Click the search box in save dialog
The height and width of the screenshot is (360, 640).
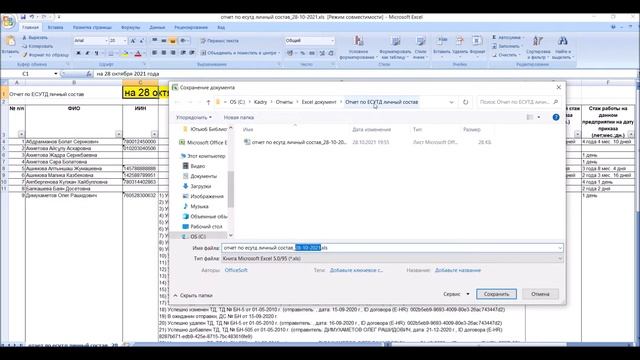click(518, 102)
